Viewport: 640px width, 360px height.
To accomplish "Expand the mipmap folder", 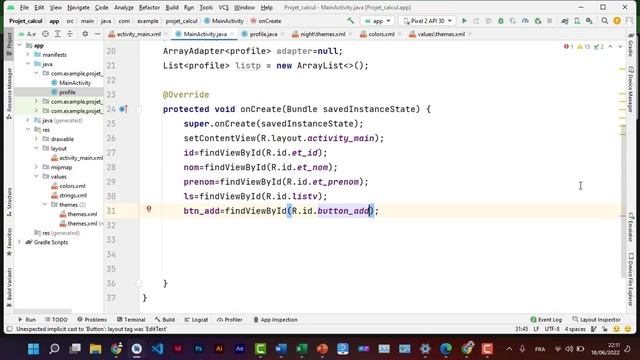I will point(36,167).
